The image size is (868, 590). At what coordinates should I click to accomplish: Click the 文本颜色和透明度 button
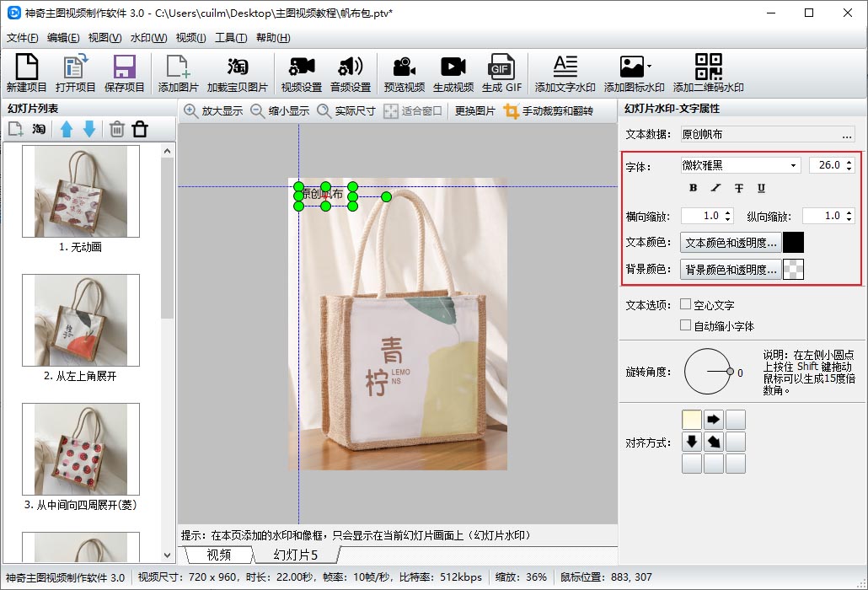(730, 243)
